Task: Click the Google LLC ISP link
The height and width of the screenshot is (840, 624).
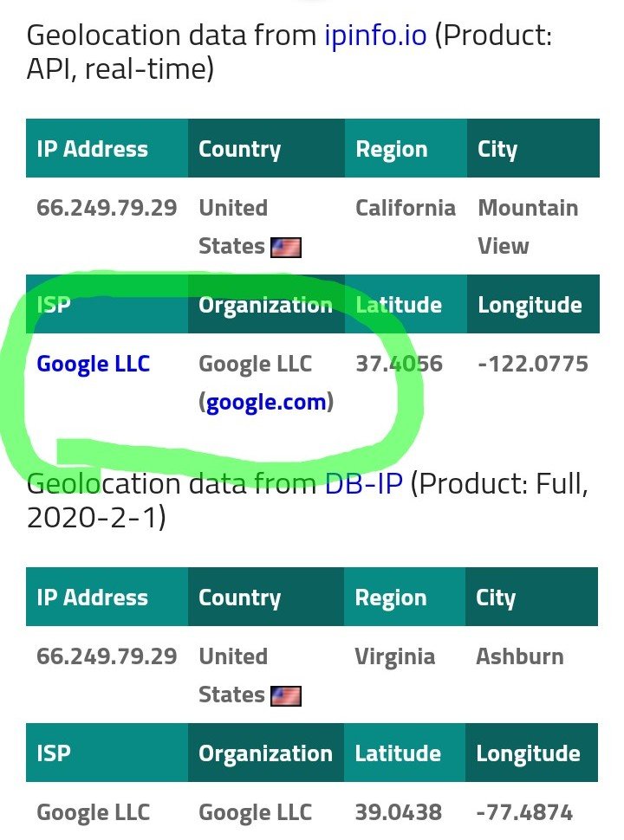Action: point(94,364)
